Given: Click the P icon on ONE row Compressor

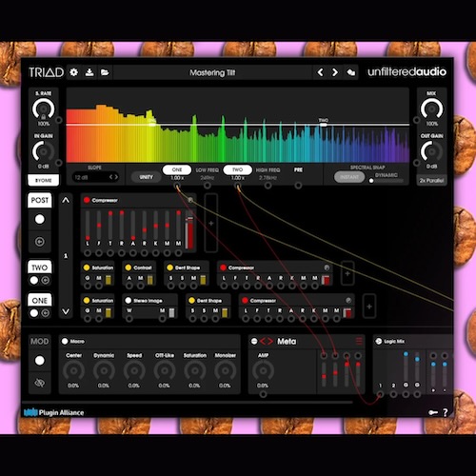Looking at the screenshot, I should 348,300.
